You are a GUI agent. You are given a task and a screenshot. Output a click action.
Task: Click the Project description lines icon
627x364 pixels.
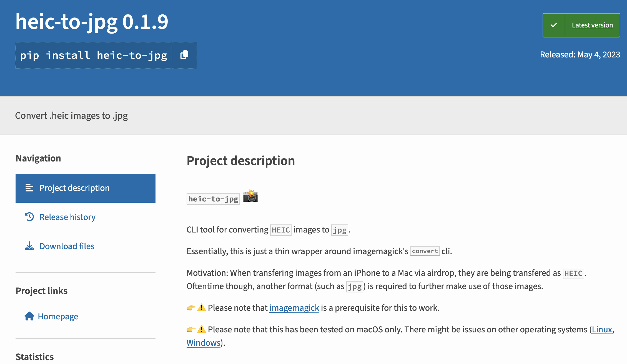[29, 188]
